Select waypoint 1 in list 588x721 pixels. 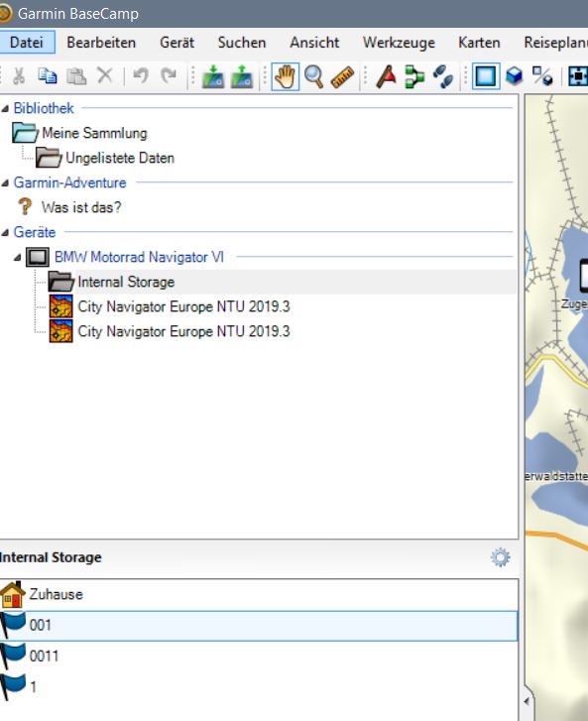tap(259, 687)
